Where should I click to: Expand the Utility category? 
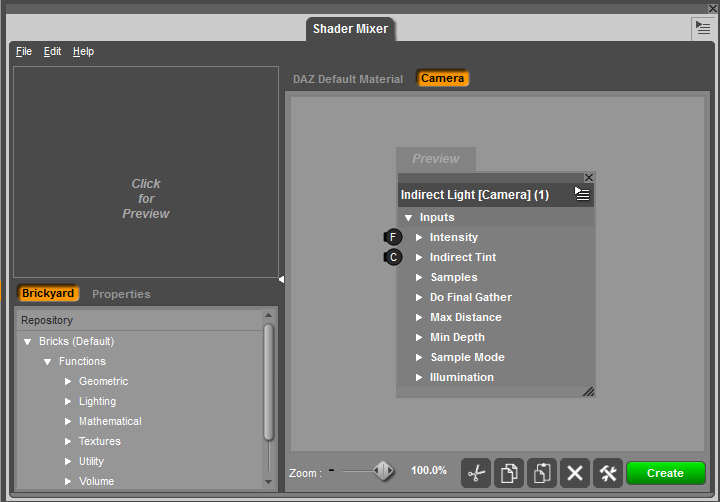pos(68,461)
